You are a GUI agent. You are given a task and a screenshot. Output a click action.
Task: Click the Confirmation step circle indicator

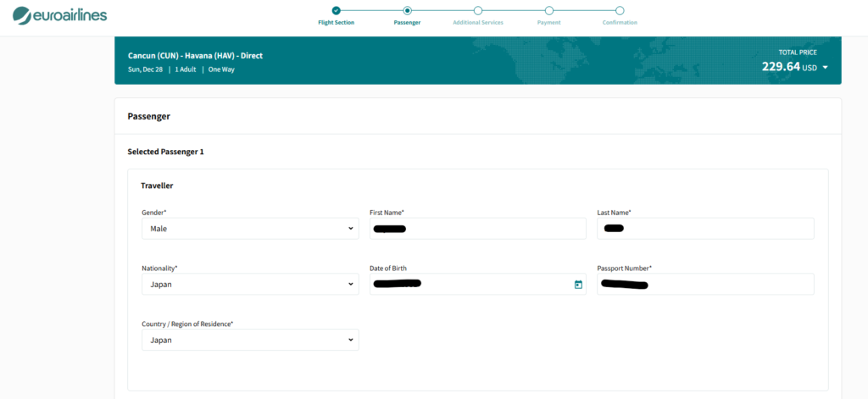click(620, 10)
